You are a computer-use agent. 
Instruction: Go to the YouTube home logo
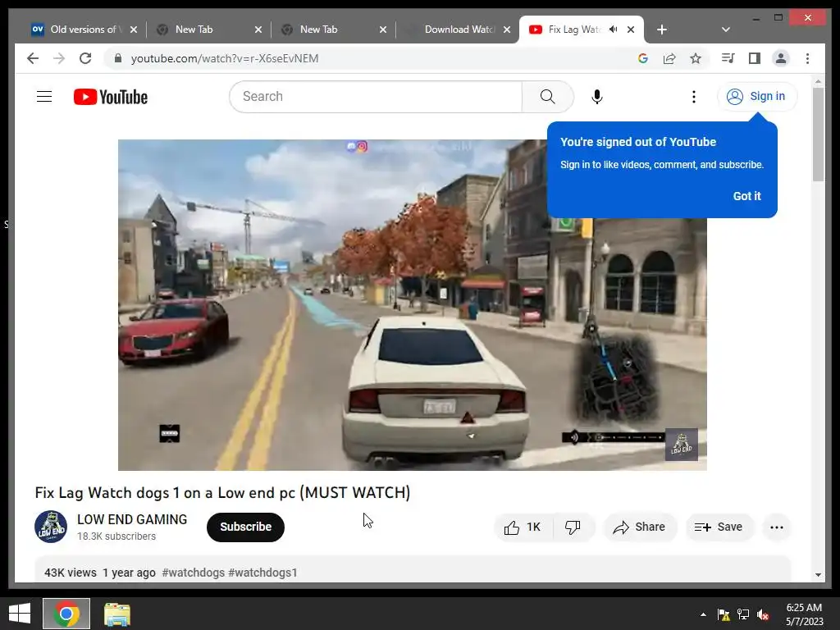coord(111,97)
